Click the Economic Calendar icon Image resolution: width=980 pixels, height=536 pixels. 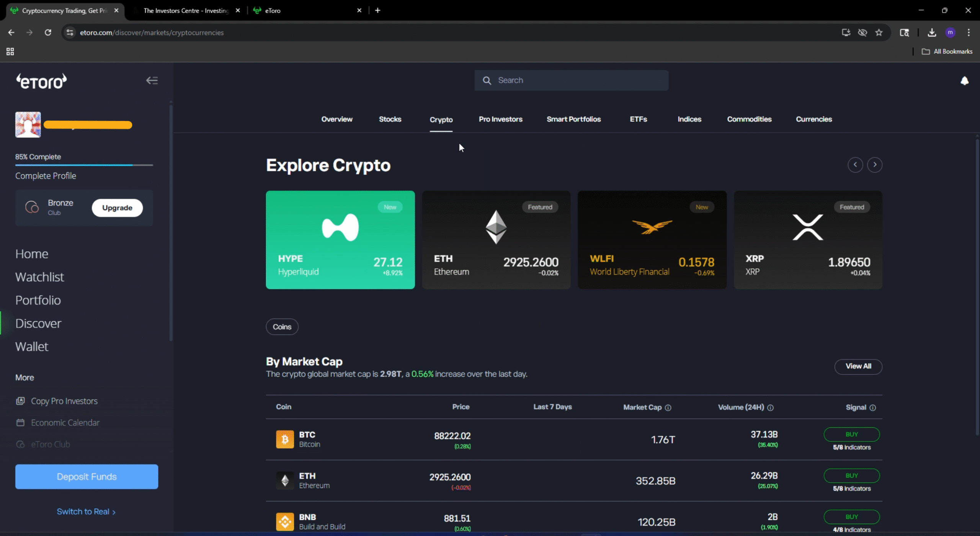[x=20, y=422]
